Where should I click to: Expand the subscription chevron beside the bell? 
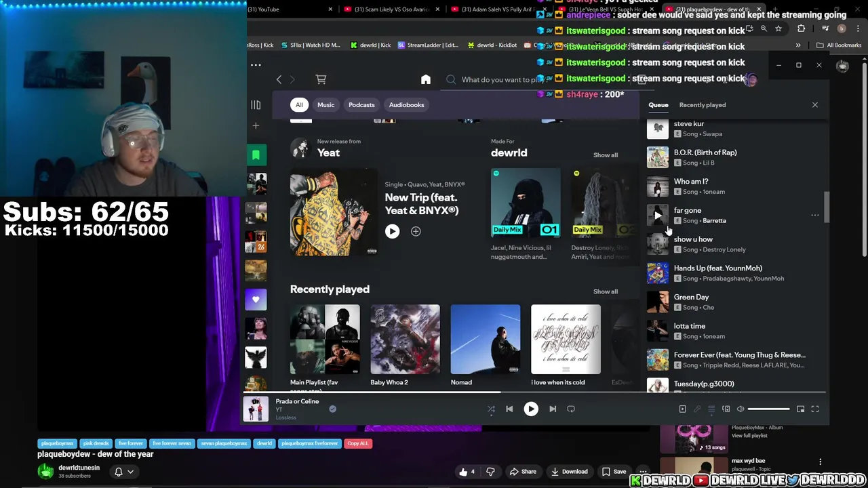(x=130, y=472)
